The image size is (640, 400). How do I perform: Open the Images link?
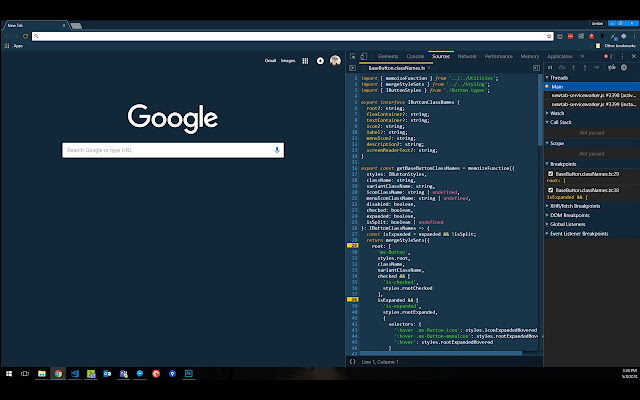click(x=288, y=61)
